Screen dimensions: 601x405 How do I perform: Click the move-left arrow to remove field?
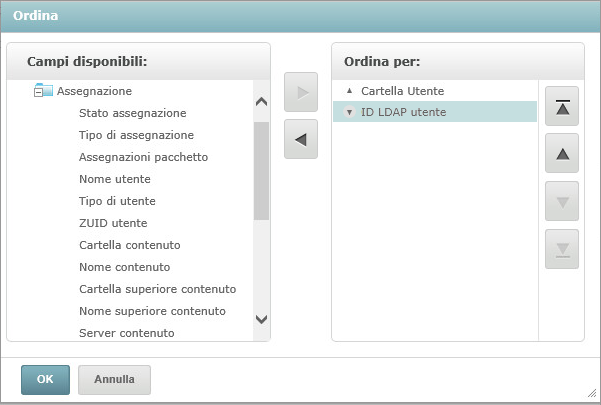301,141
